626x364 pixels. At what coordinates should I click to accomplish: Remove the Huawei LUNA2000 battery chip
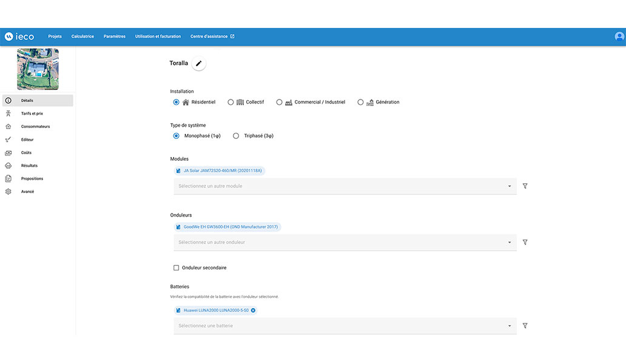coord(253,310)
